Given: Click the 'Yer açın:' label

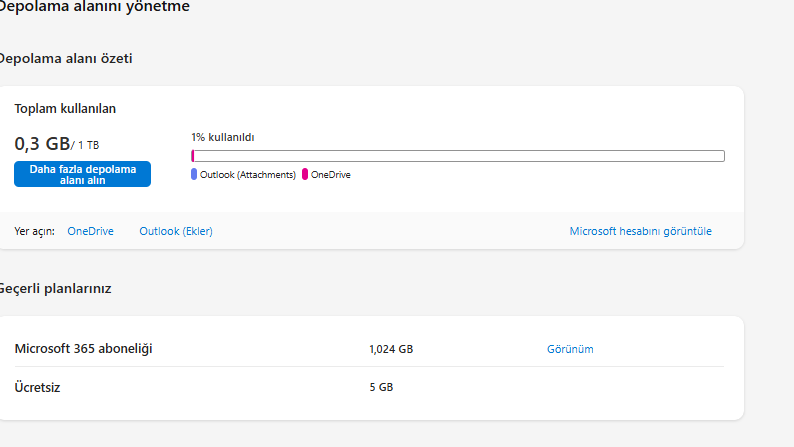Looking at the screenshot, I should (34, 231).
